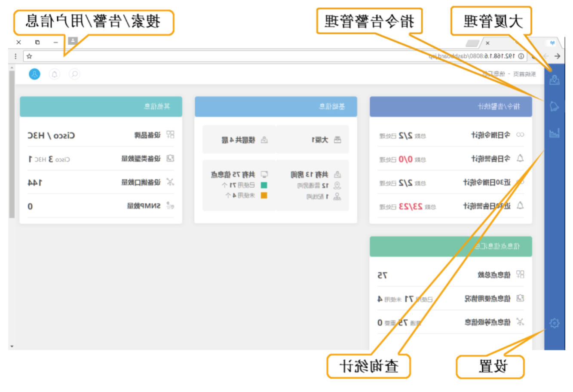
Task: Open the browser three-dot menu
Action: pos(15,56)
